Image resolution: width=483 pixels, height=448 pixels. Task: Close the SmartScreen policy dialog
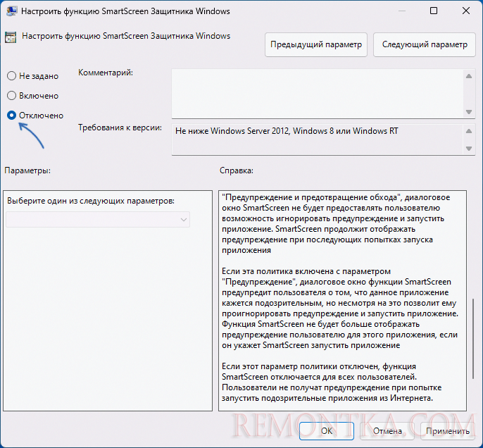[x=466, y=11]
